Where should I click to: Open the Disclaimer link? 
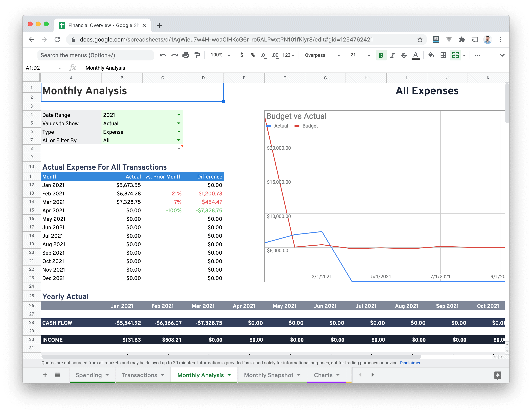click(410, 363)
